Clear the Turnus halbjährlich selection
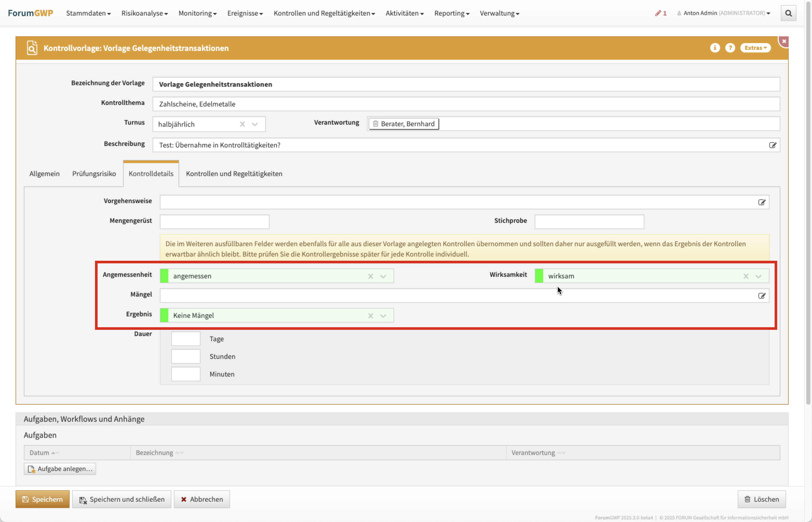The image size is (812, 522). pos(242,124)
